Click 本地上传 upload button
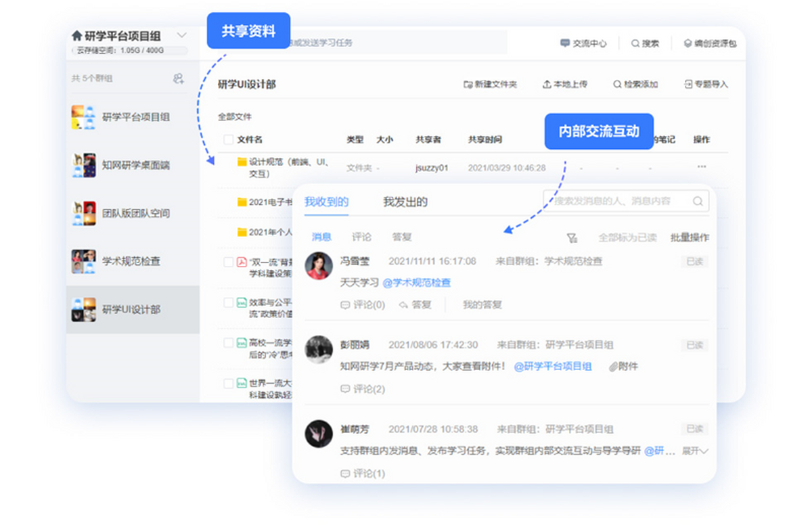812x525 pixels. 565,85
